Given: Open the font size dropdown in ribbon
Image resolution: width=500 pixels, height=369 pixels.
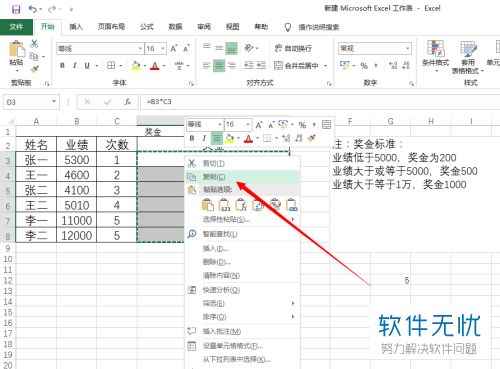Looking at the screenshot, I should point(163,49).
